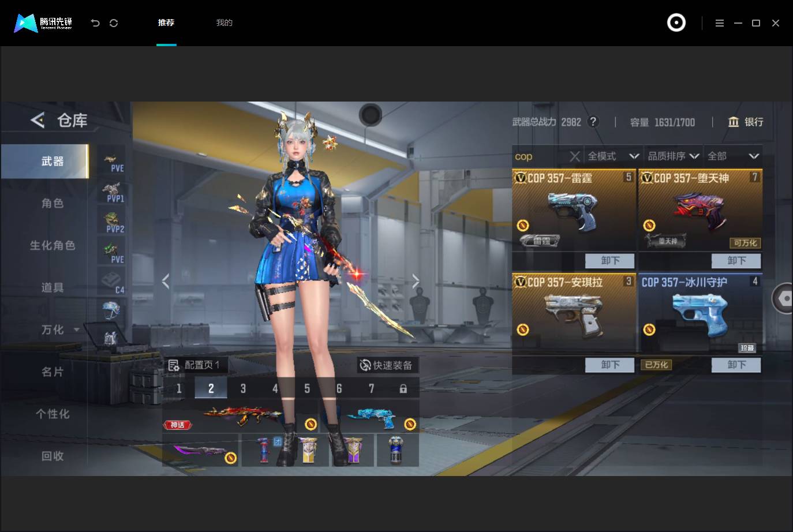The height and width of the screenshot is (532, 793).
Task: Rotate character with right arrow
Action: coord(416,281)
